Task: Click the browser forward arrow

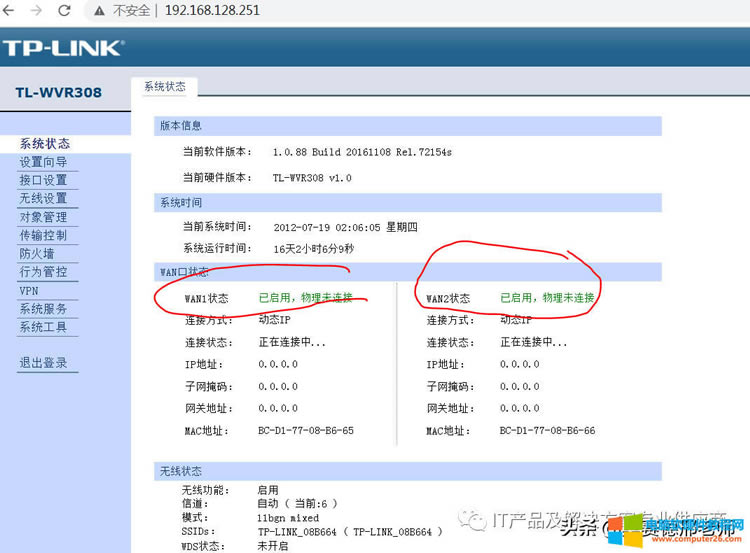Action: point(36,10)
